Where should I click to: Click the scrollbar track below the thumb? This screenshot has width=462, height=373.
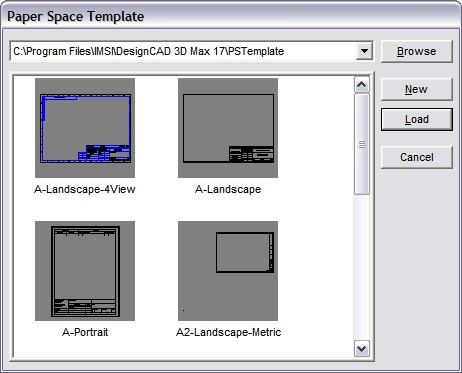click(x=362, y=267)
